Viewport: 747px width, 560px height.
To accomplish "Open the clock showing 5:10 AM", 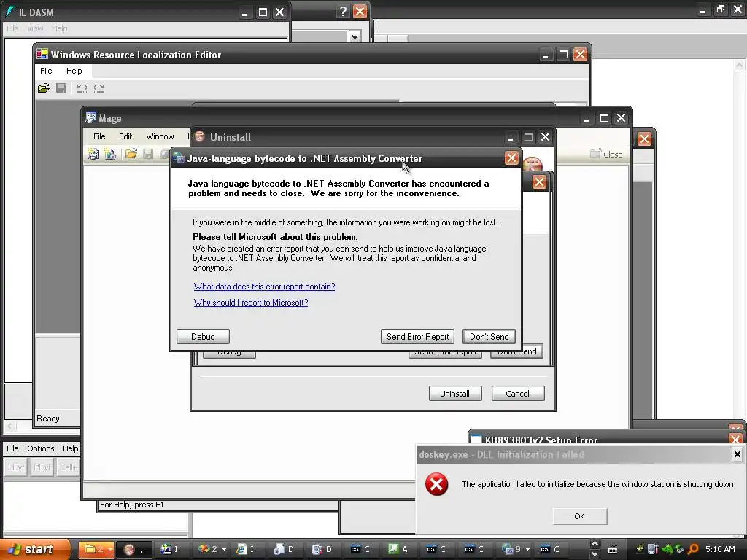I will (720, 549).
